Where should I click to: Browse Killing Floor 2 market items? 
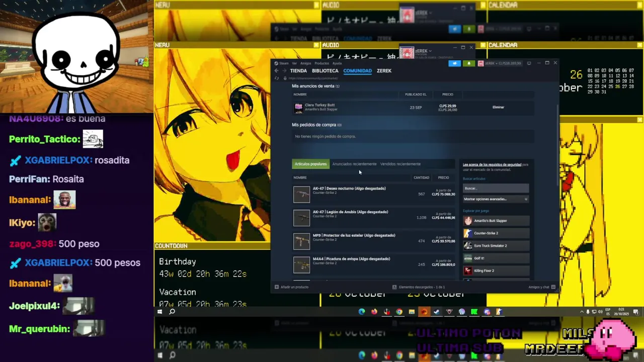point(496,270)
